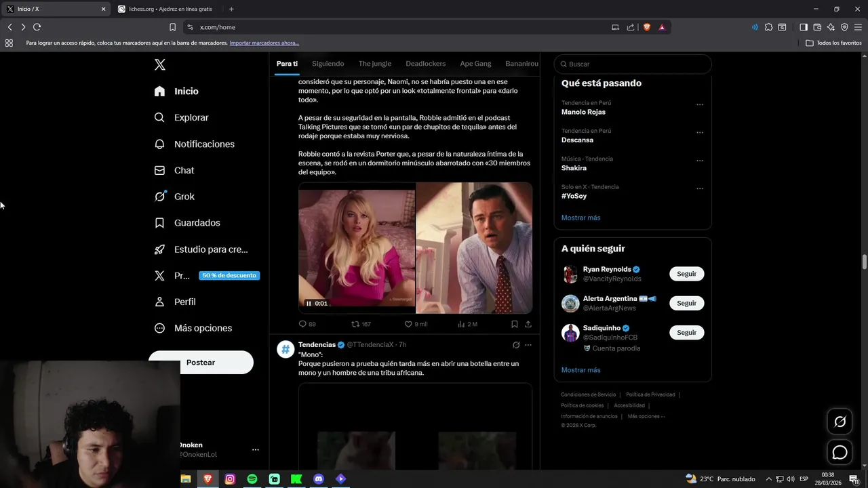Open Tendencias profile avatar
The width and height of the screenshot is (868, 488).
click(285, 349)
